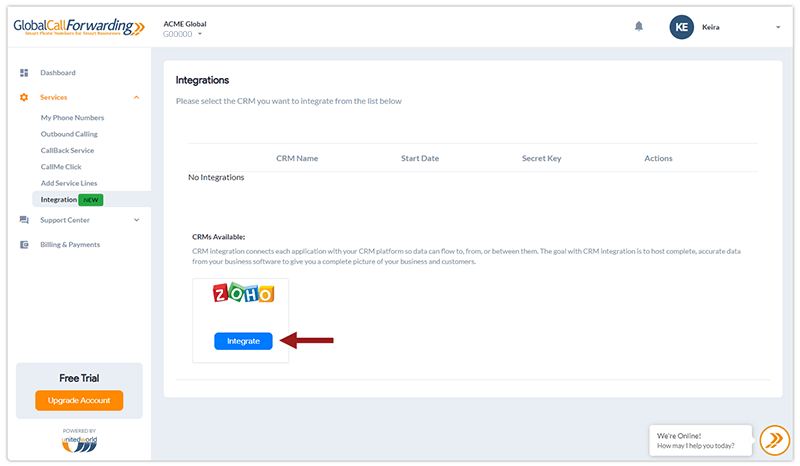Open Add Service Lines
Image resolution: width=800 pixels, height=466 pixels.
tap(69, 183)
